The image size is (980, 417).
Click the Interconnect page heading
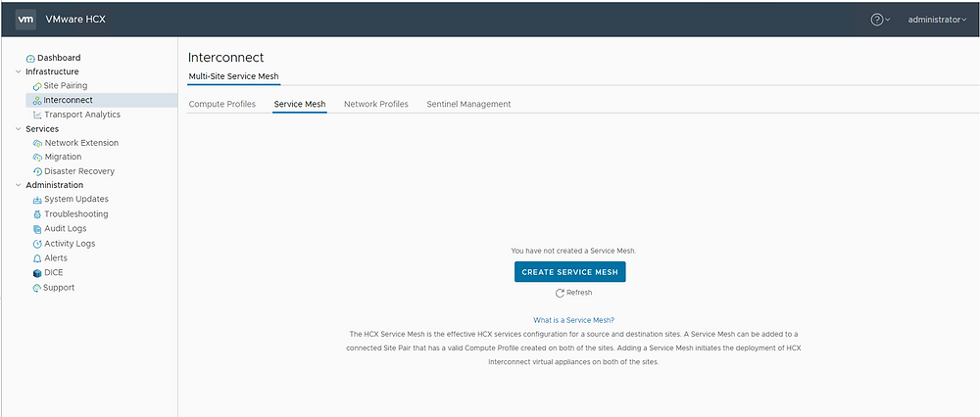[226, 58]
